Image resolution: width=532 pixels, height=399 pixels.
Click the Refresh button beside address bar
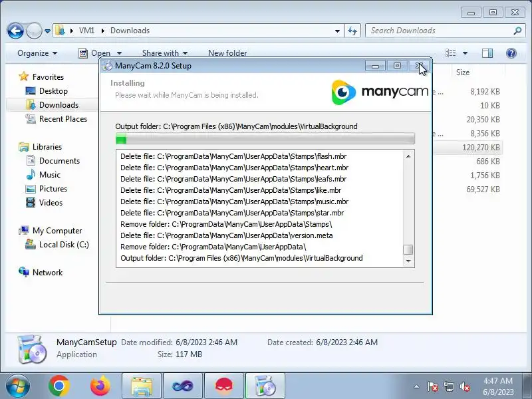[352, 31]
